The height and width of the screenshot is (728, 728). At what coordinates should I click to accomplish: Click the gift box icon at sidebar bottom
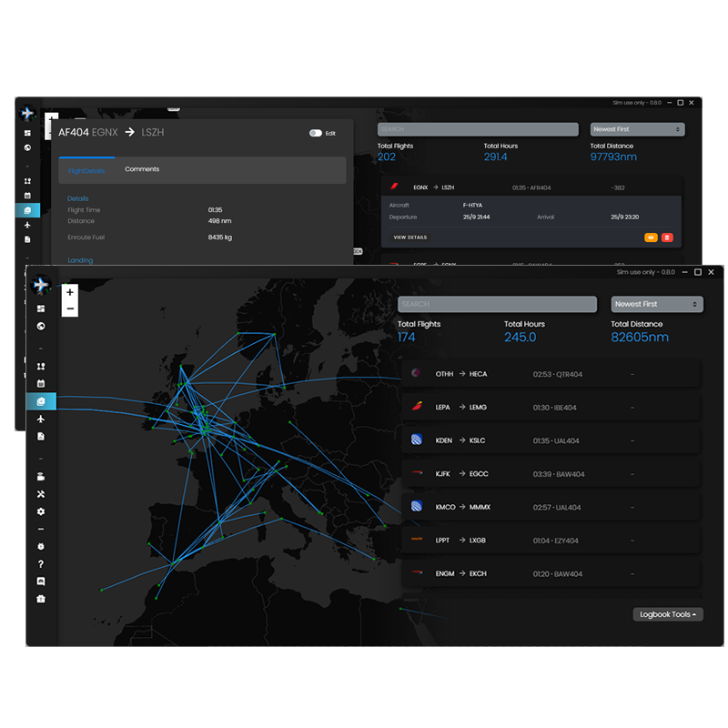41,599
